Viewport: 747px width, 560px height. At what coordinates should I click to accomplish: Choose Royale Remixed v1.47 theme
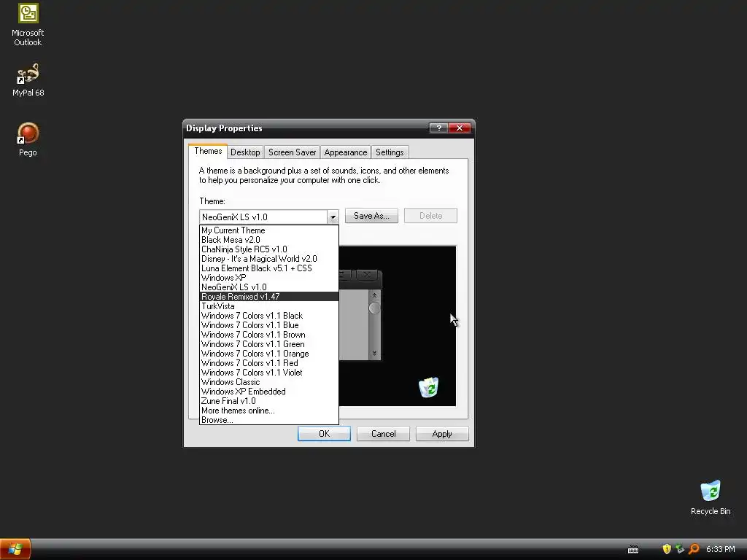(x=268, y=297)
